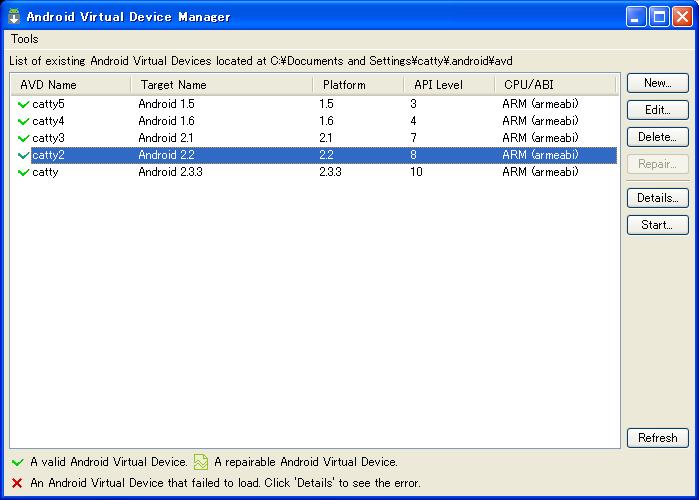Image resolution: width=699 pixels, height=500 pixels.
Task: Open the Tools menu
Action: pyautogui.click(x=24, y=39)
